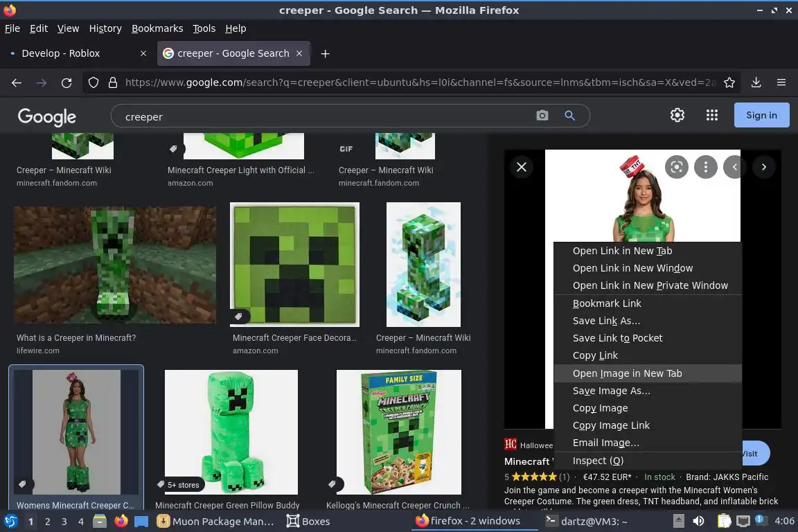Click the volume speaker tray icon
Viewport: 798px width, 532px height.
coord(699,522)
